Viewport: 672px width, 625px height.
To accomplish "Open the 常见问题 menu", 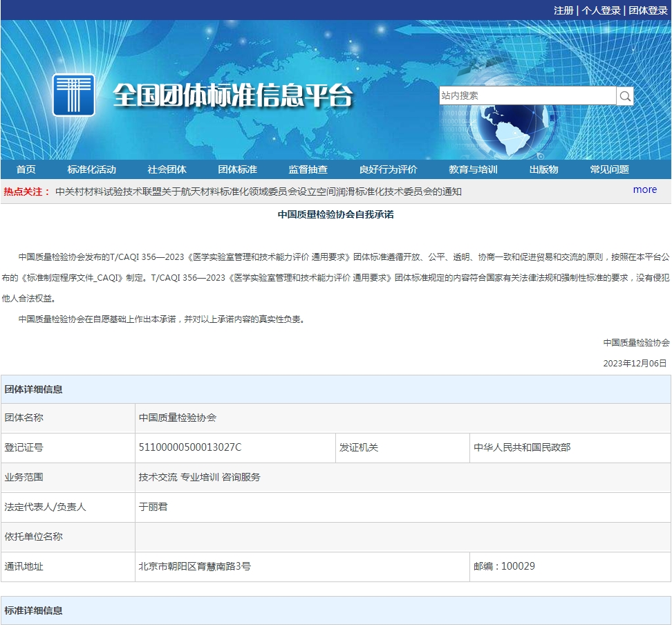I will 609,169.
